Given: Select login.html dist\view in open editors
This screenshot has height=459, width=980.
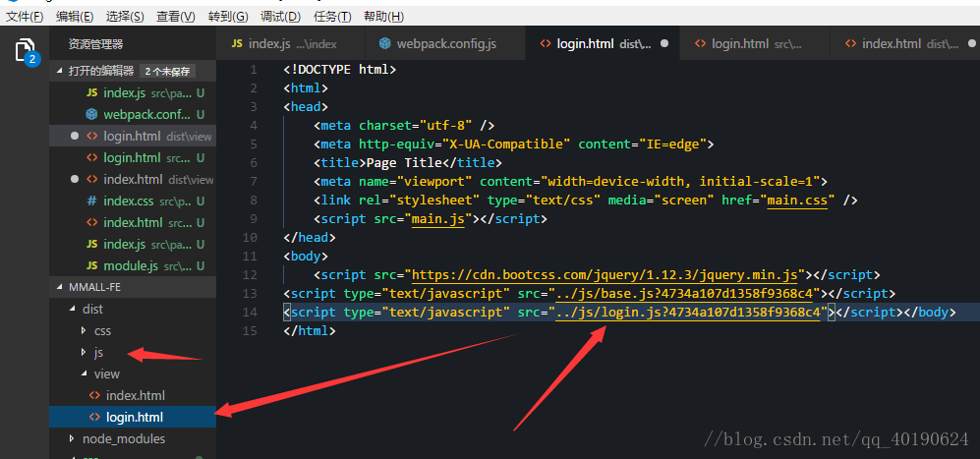Looking at the screenshot, I should (133, 137).
